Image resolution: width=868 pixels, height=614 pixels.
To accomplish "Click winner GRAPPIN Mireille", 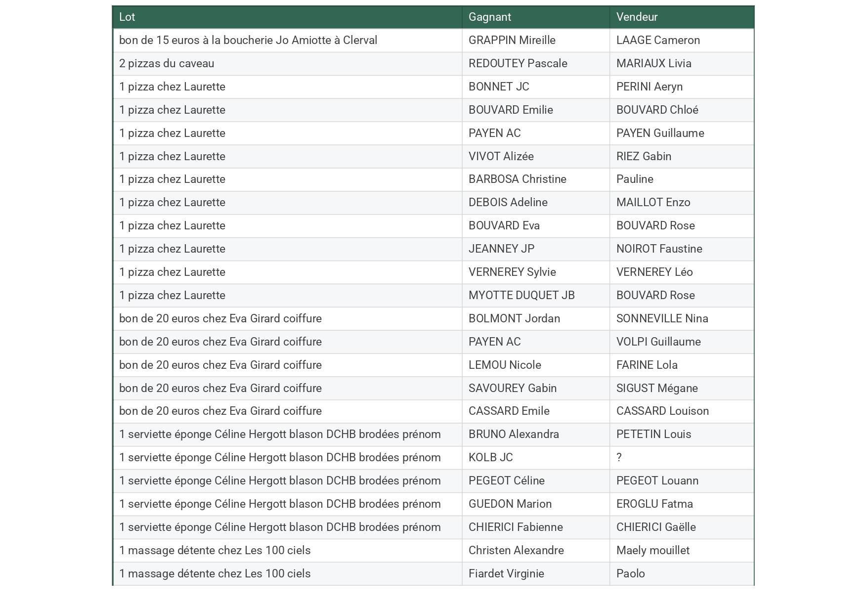I will pyautogui.click(x=512, y=41).
